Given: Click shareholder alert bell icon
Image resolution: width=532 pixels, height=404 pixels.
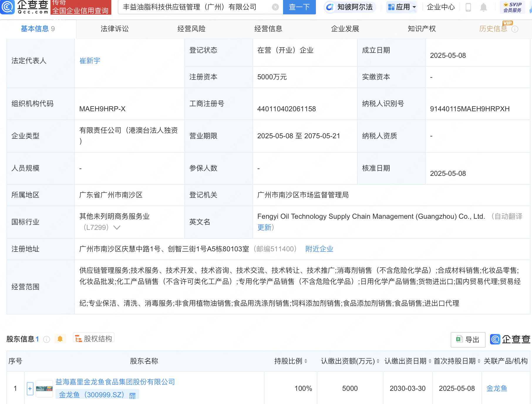Looking at the screenshot, I should [60, 339].
